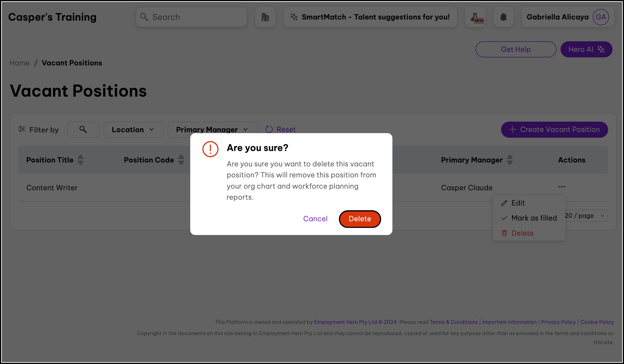Cancel the delete confirmation dialog
624x364 pixels.
tap(315, 219)
